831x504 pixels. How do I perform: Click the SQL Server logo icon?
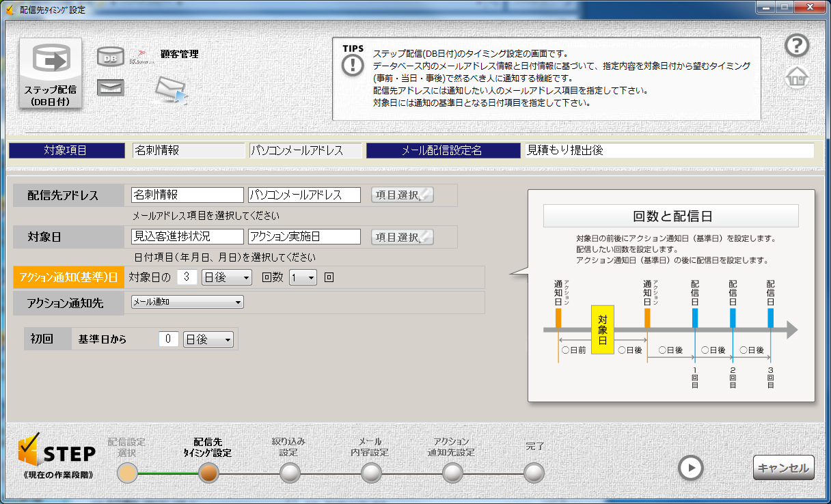click(142, 57)
